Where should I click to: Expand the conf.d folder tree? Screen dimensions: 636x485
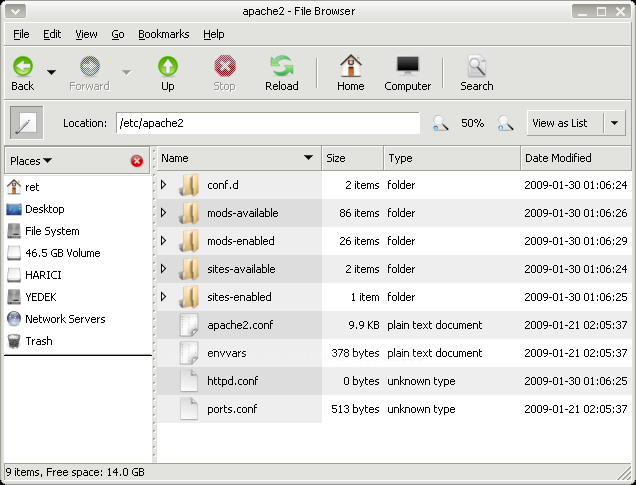[163, 185]
